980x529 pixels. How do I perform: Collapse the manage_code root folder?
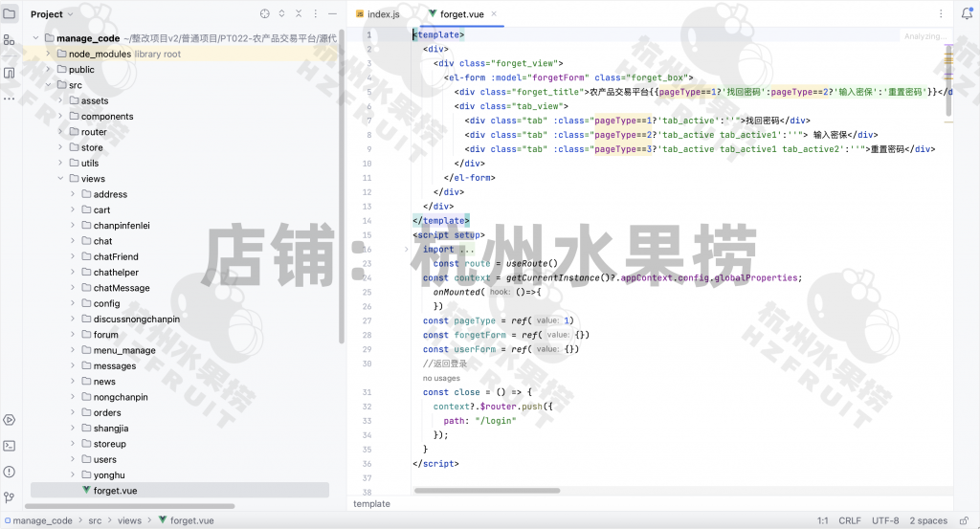coord(35,38)
